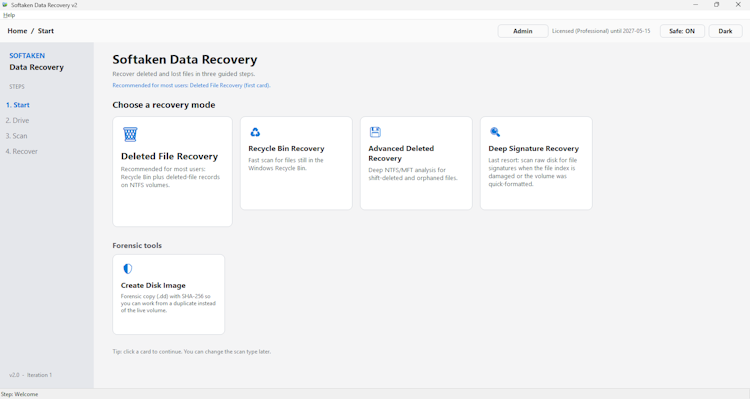Click the STEPS label in the sidebar

[x=17, y=87]
